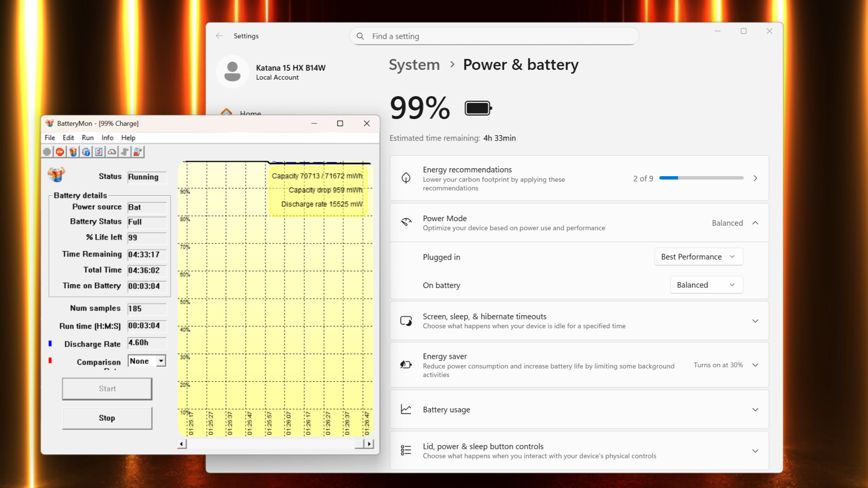Expand the Battery usage section
The height and width of the screenshot is (488, 868).
click(755, 410)
